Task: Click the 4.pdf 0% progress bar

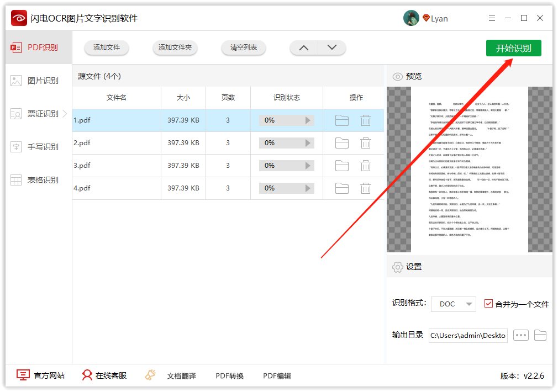Action: [287, 188]
